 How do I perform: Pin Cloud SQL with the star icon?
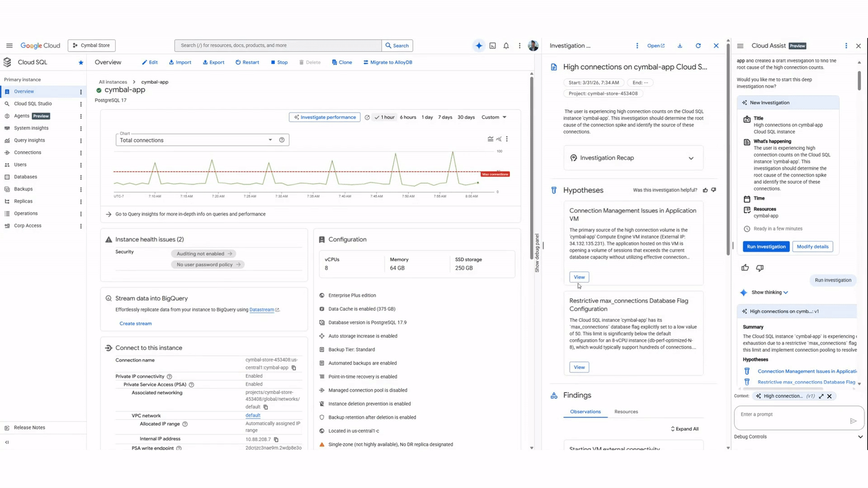click(x=81, y=63)
